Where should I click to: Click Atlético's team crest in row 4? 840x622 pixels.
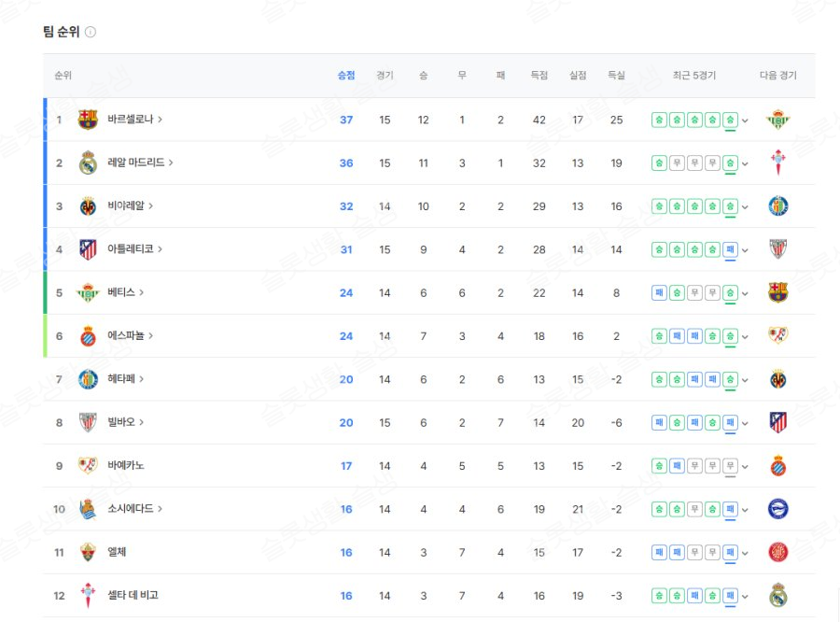pos(88,249)
